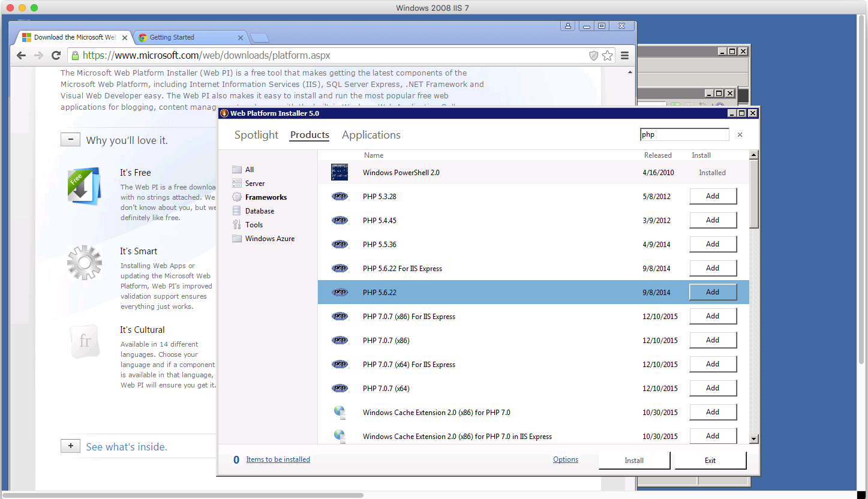Collapse the Why you'll love it section
Image resolution: width=868 pixels, height=499 pixels.
click(70, 140)
